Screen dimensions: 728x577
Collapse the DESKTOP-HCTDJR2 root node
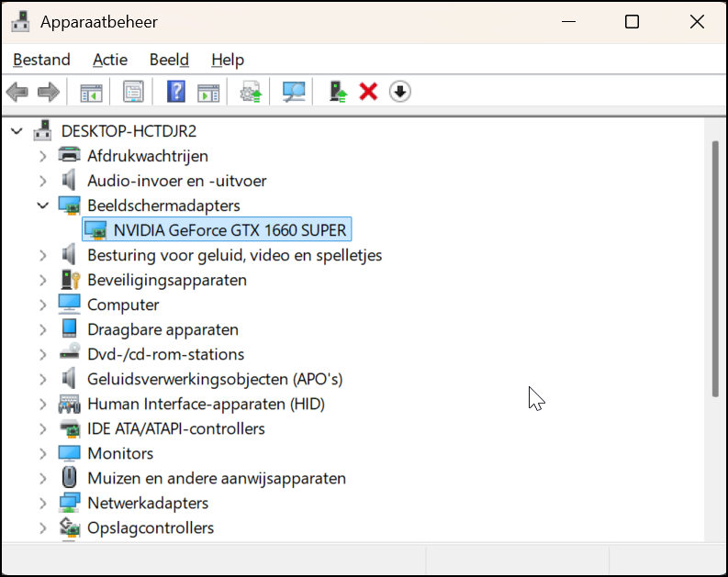point(17,131)
